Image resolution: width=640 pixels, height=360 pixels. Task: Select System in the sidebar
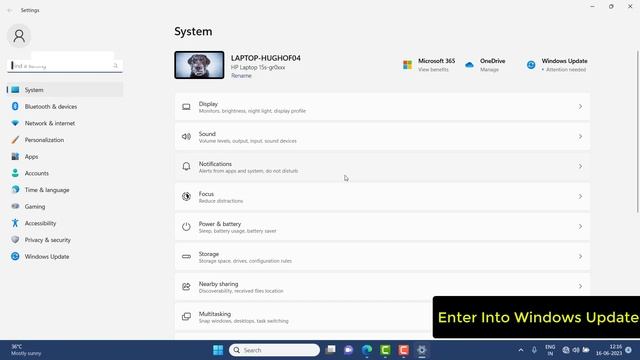65,90
